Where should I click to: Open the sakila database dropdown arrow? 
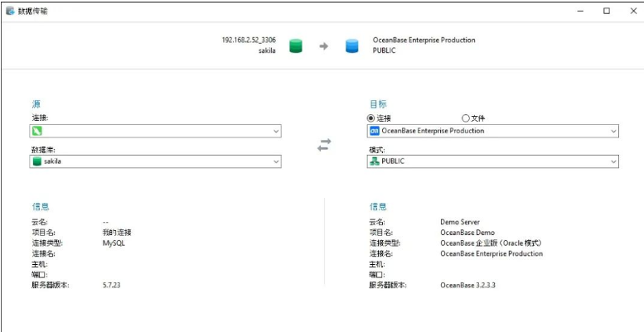pos(276,161)
